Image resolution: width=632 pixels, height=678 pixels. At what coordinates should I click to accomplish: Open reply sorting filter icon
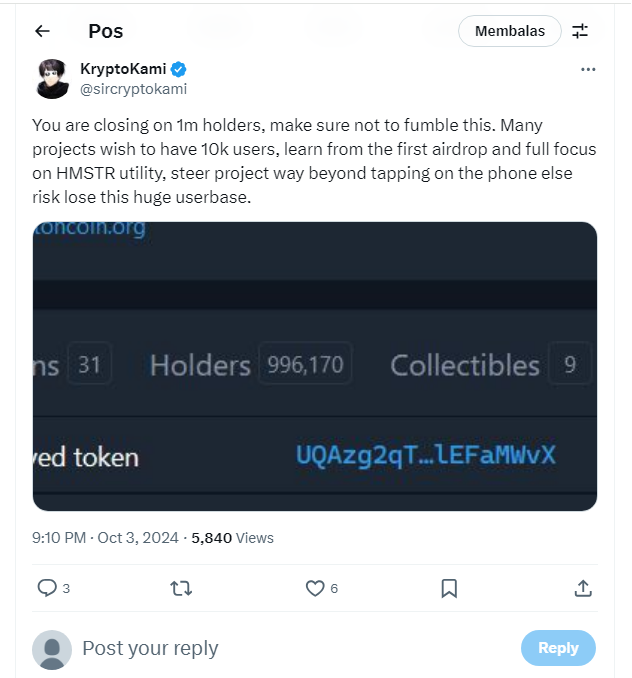click(x=580, y=31)
